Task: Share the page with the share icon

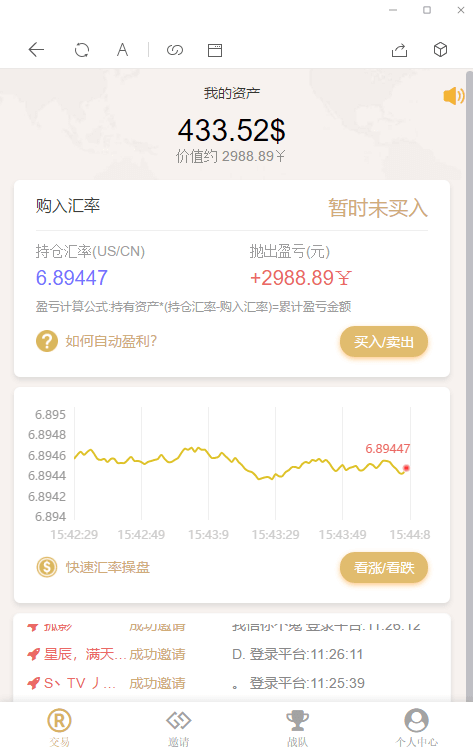Action: 399,50
